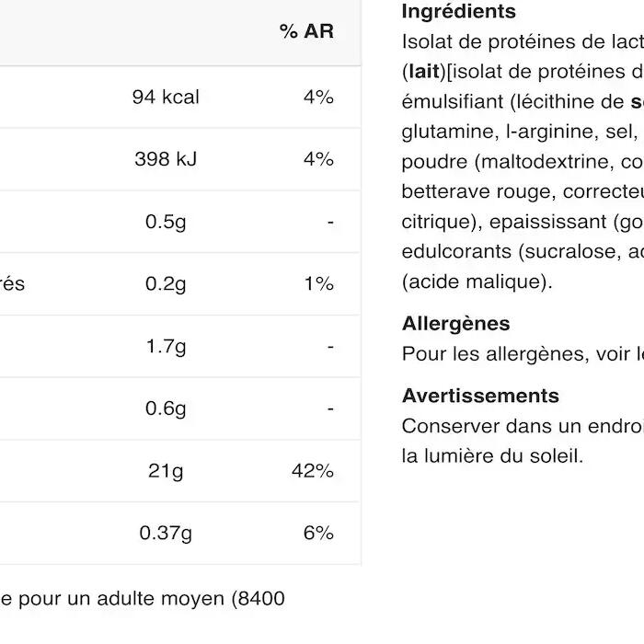Click the 21g protein value
The width and height of the screenshot is (644, 644).
click(166, 471)
